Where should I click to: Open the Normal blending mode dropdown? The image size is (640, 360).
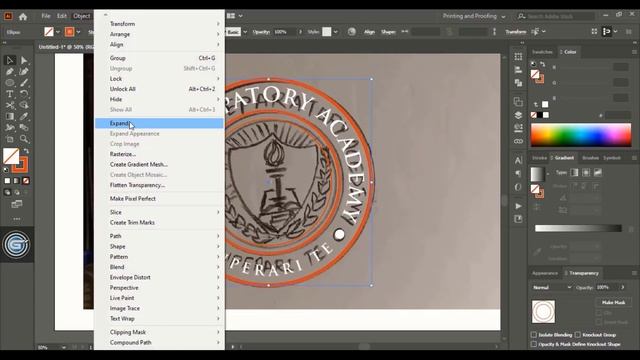(552, 287)
